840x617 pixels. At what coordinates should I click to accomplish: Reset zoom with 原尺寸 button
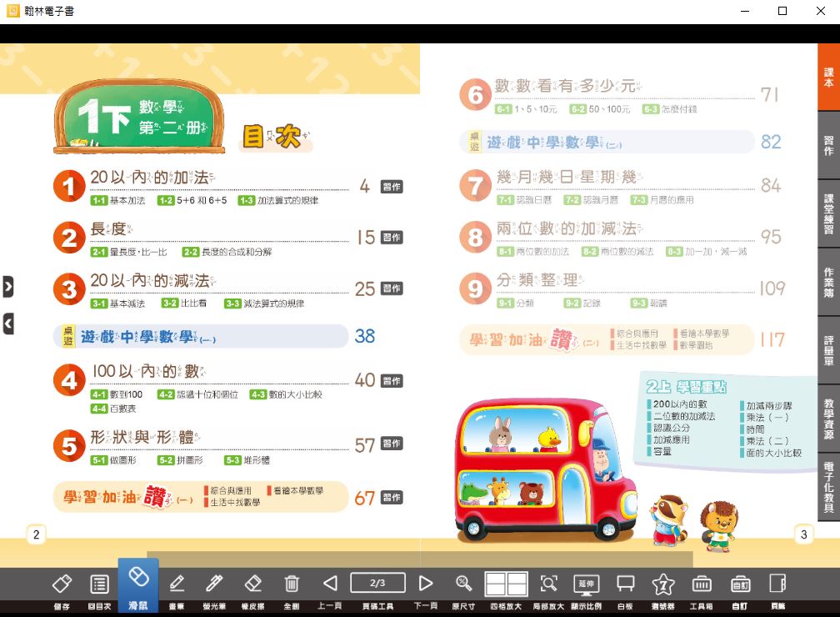click(x=463, y=584)
